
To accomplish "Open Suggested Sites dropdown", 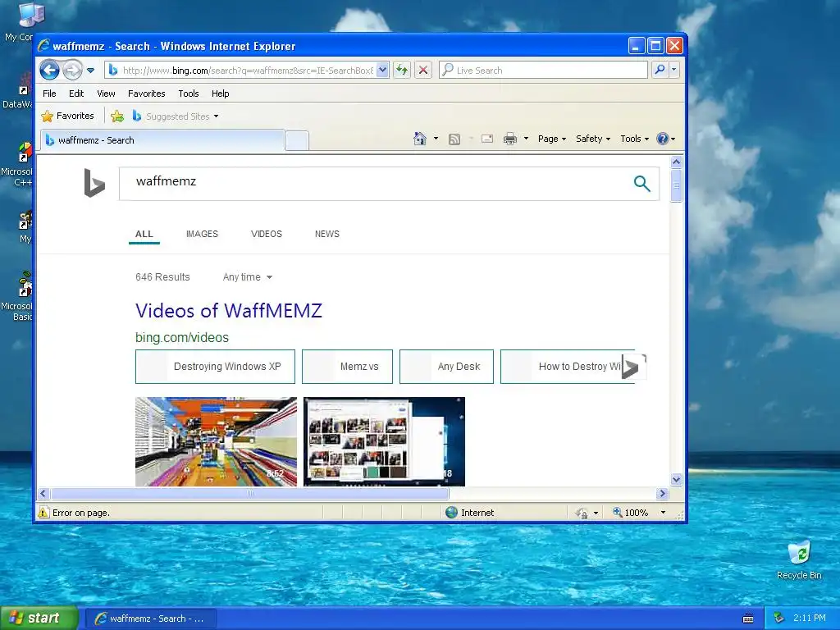I will pyautogui.click(x=176, y=116).
